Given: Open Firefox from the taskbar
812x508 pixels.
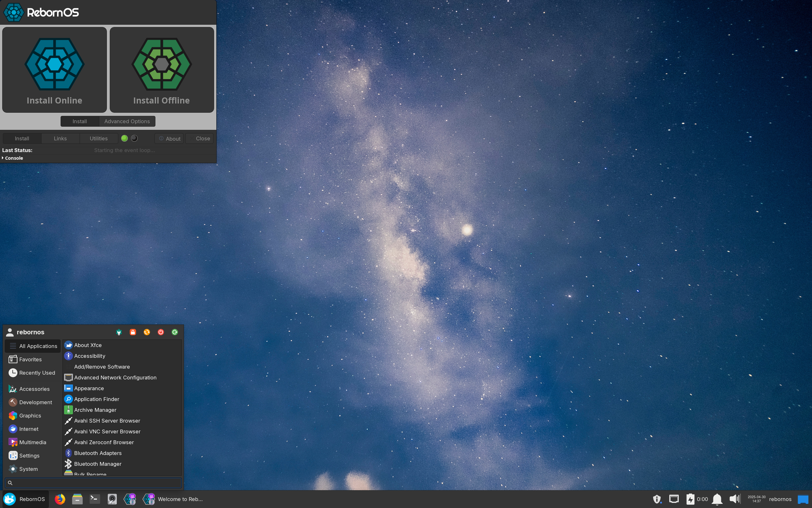Looking at the screenshot, I should 60,499.
